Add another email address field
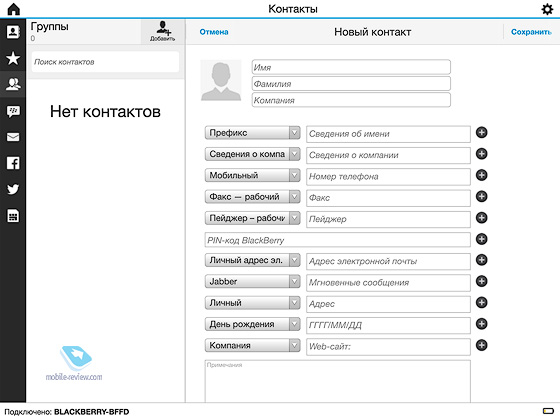The image size is (560, 420). (x=481, y=260)
